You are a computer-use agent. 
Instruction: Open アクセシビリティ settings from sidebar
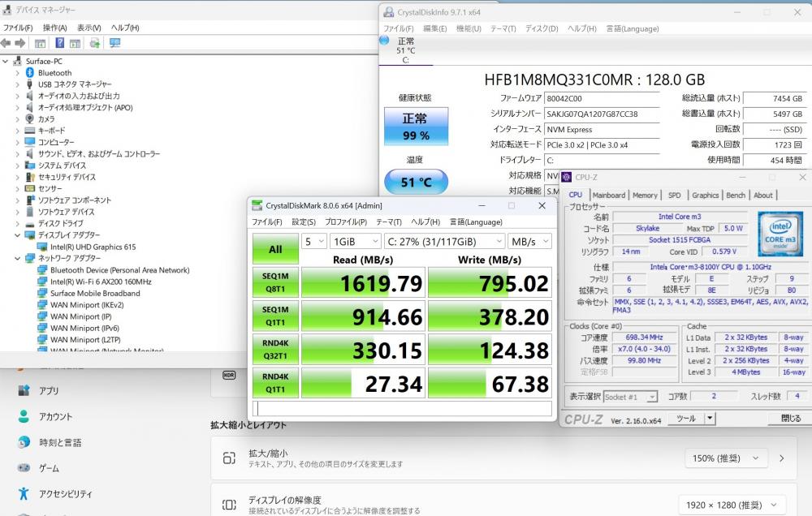click(66, 494)
